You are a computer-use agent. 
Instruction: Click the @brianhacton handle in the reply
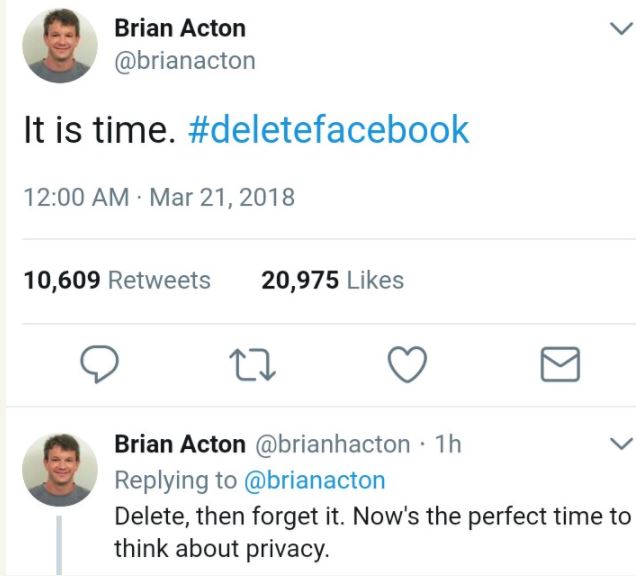coord(332,444)
